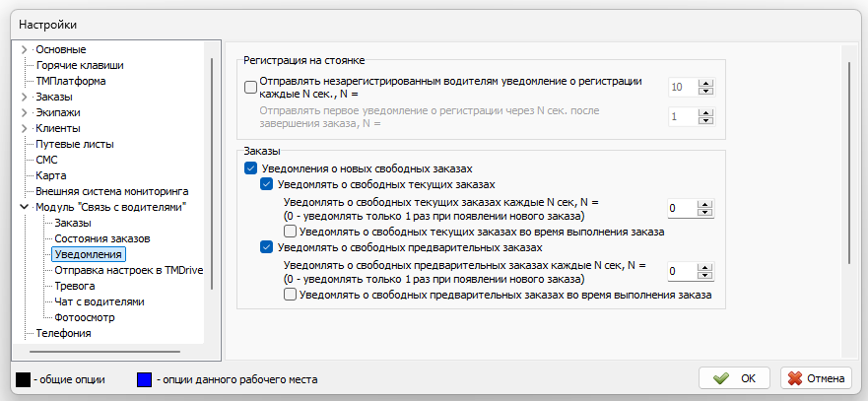Open the ТМПлатформа settings section

click(71, 82)
